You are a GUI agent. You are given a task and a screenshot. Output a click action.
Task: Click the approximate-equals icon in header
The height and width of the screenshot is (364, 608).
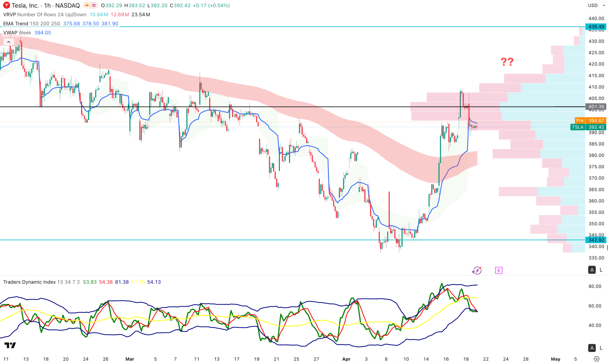point(94,5)
